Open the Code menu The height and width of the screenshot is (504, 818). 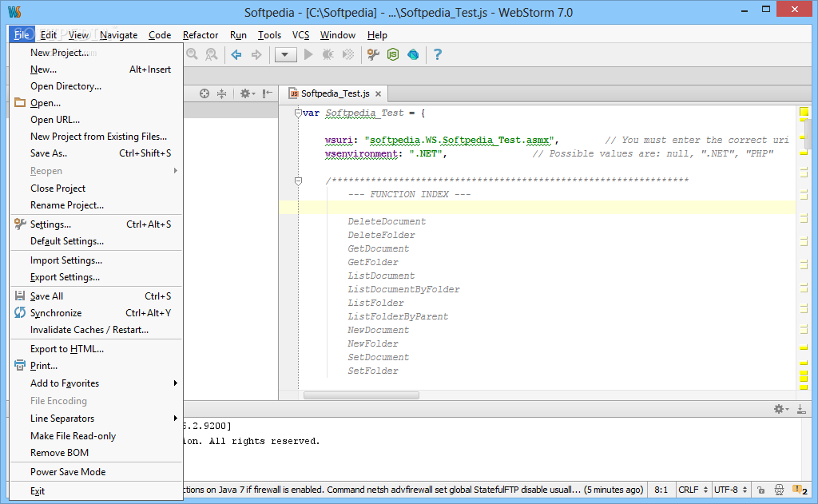[160, 35]
